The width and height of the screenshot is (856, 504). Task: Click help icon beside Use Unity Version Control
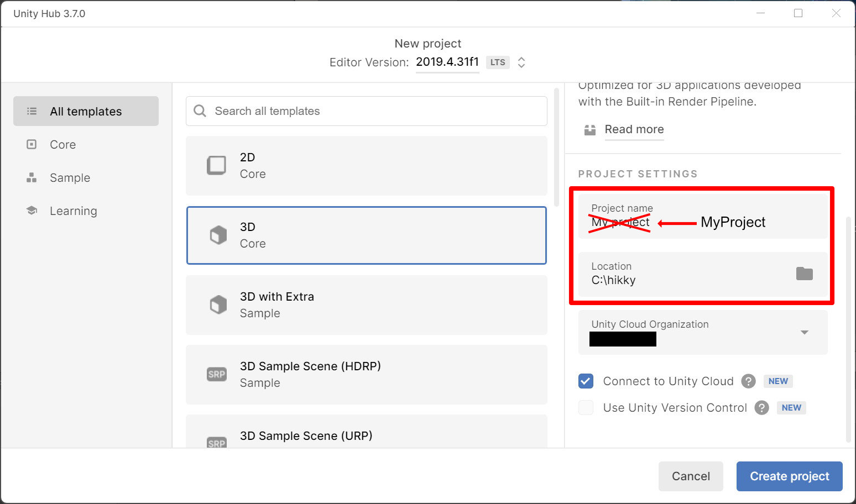[x=761, y=408]
